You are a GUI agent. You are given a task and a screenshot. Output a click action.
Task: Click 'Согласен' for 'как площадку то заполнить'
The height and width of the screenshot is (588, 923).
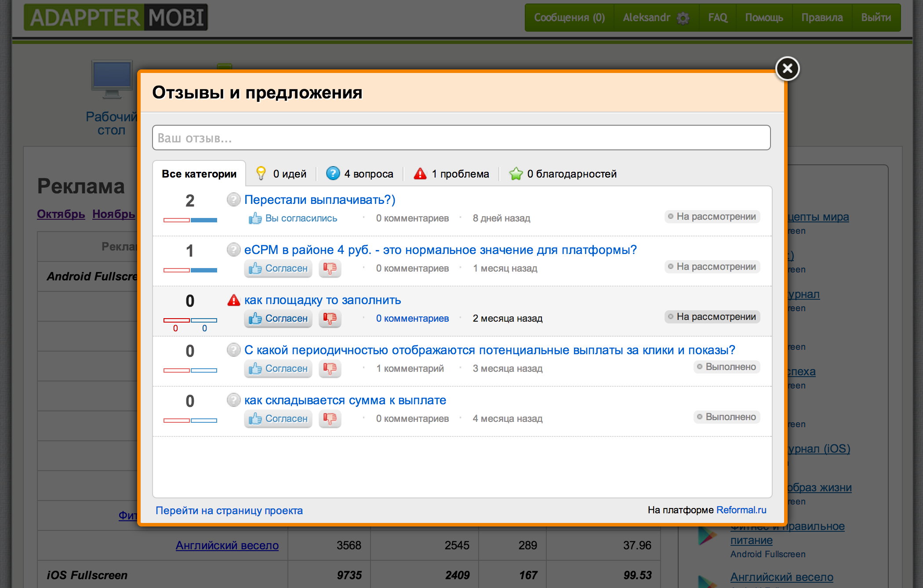pos(278,318)
